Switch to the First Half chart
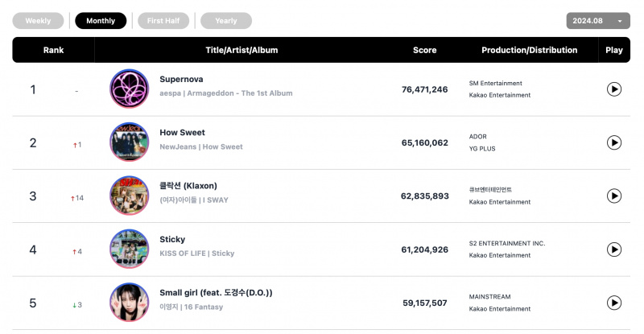This screenshot has width=644, height=334. [163, 21]
